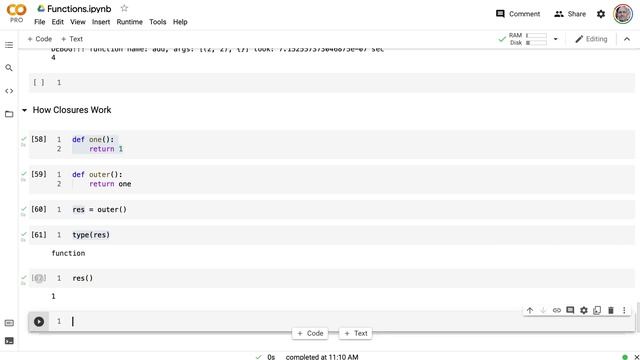Open the Files folder panel
Viewport: 640px width, 360px height.
pos(9,114)
